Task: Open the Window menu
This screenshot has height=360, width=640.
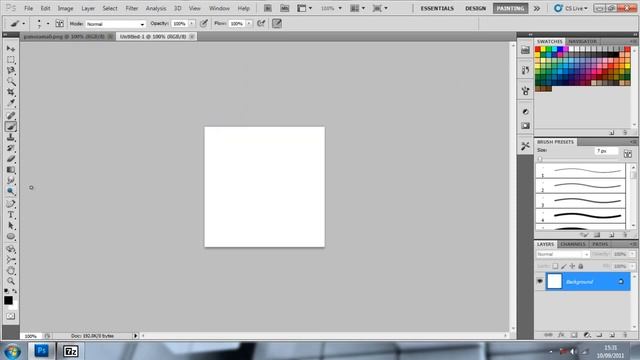Action: click(x=219, y=8)
